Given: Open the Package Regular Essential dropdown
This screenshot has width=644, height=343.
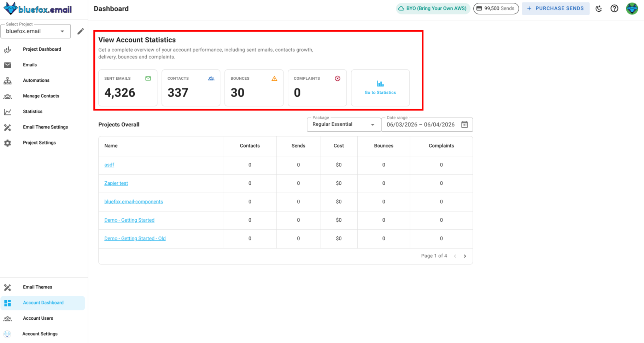Looking at the screenshot, I should click(343, 125).
